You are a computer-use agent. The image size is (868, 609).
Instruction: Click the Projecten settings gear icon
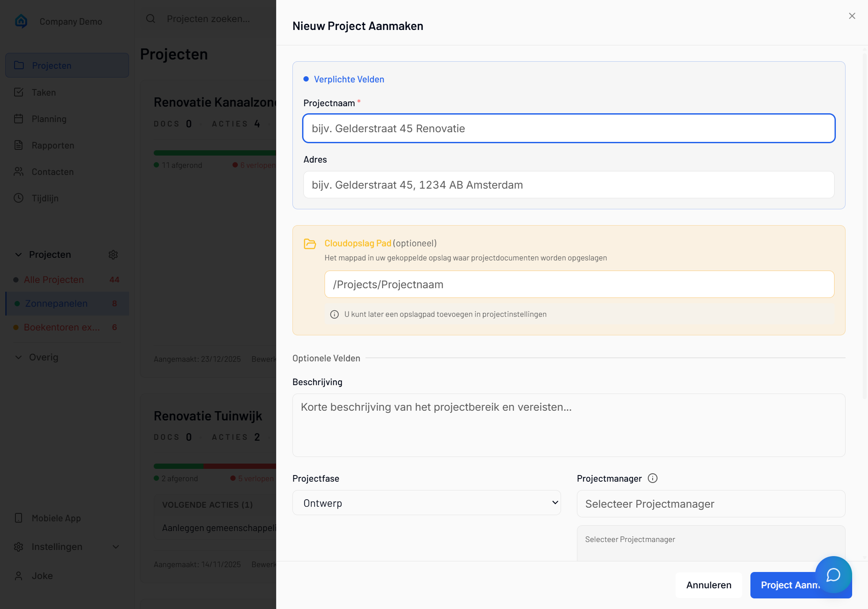[113, 255]
